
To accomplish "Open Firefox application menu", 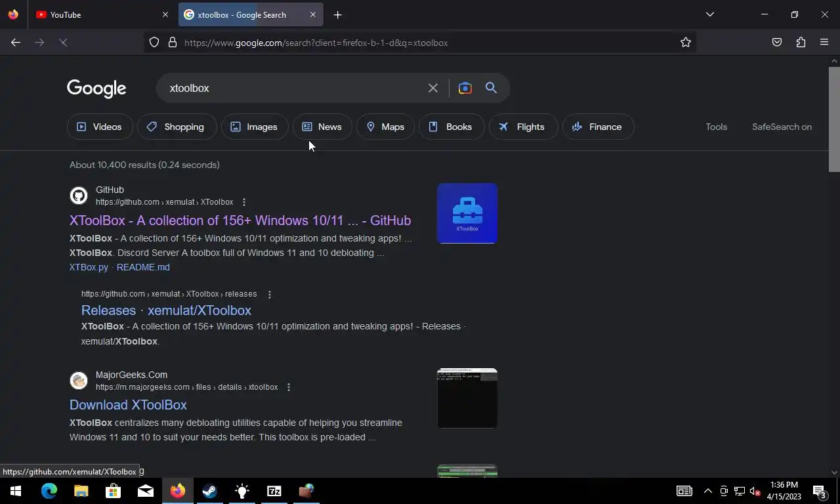I will (824, 43).
